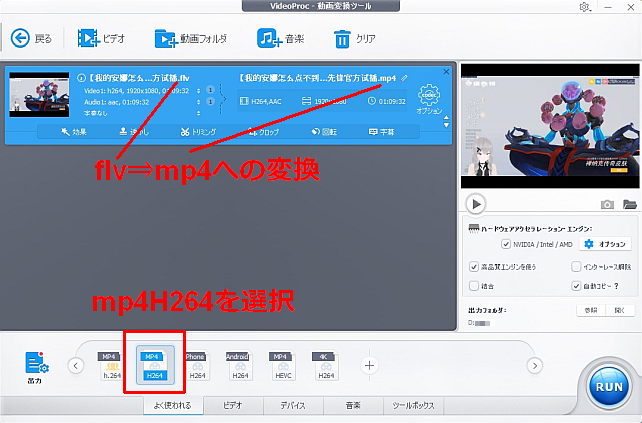The image size is (642, 423).
Task: Browse output folder with 参照
Action: coord(591,310)
